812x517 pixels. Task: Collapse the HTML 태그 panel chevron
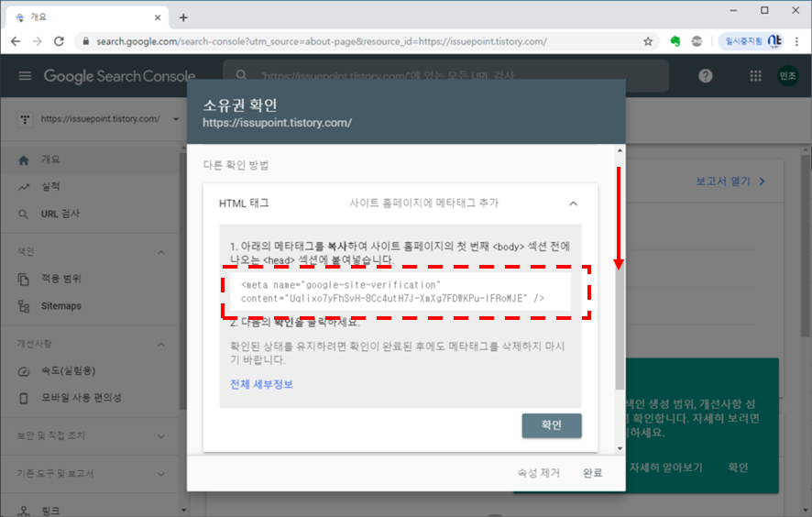pos(573,203)
